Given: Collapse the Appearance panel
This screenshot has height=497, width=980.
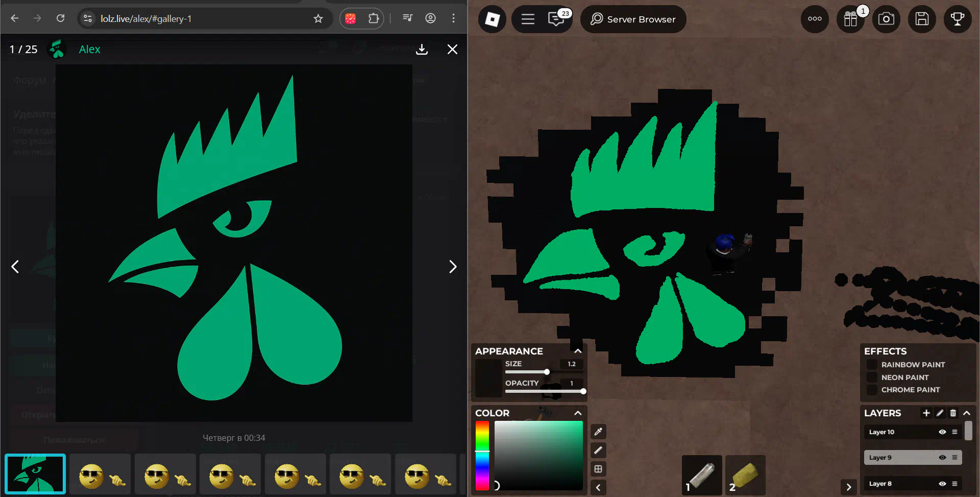Looking at the screenshot, I should tap(578, 351).
